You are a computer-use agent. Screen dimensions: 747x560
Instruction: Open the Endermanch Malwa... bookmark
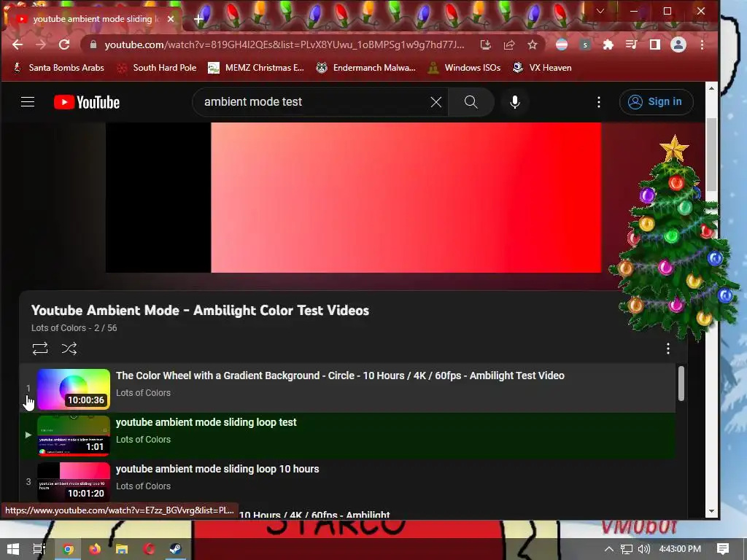[366, 68]
